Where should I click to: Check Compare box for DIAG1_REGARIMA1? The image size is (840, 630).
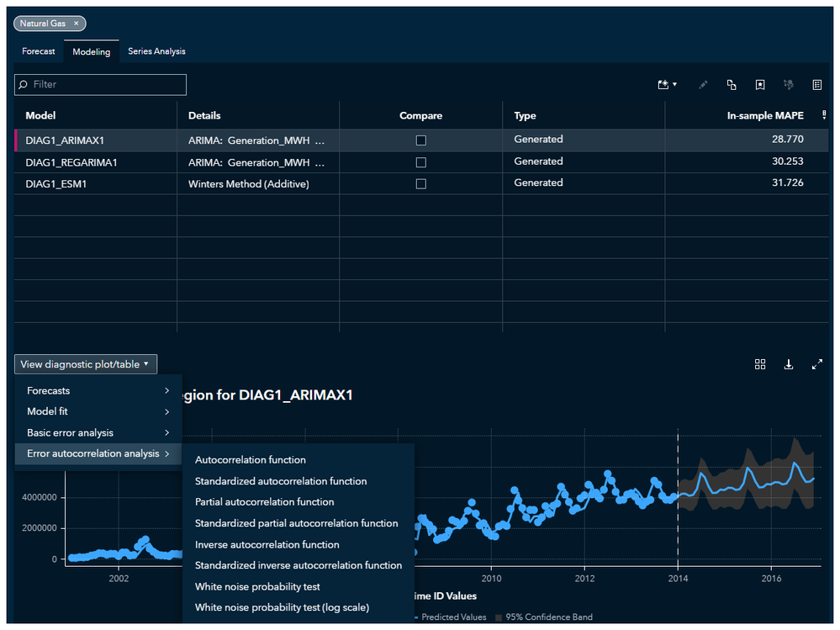[x=421, y=162]
